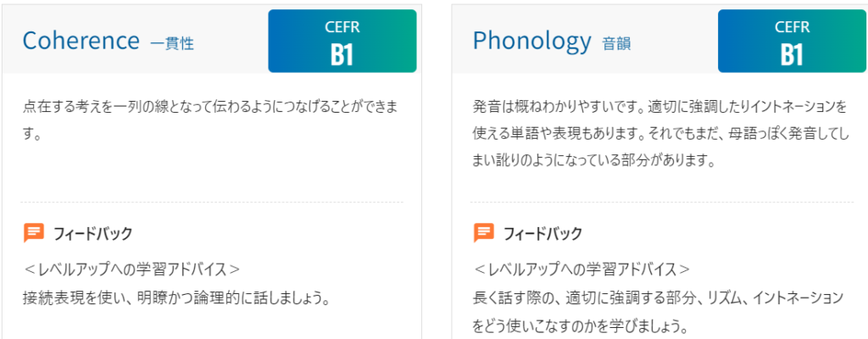868x339 pixels.
Task: Click フィードバック label in Phonology card
Action: (543, 234)
